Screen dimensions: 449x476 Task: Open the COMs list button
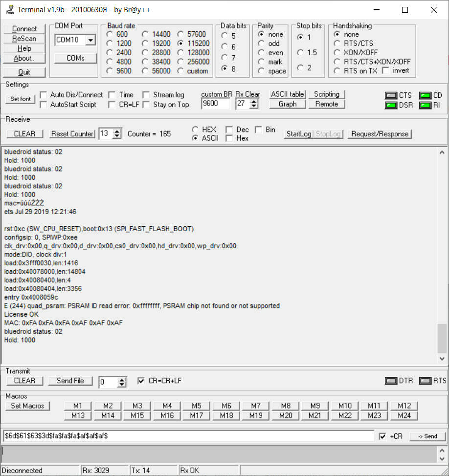[75, 58]
